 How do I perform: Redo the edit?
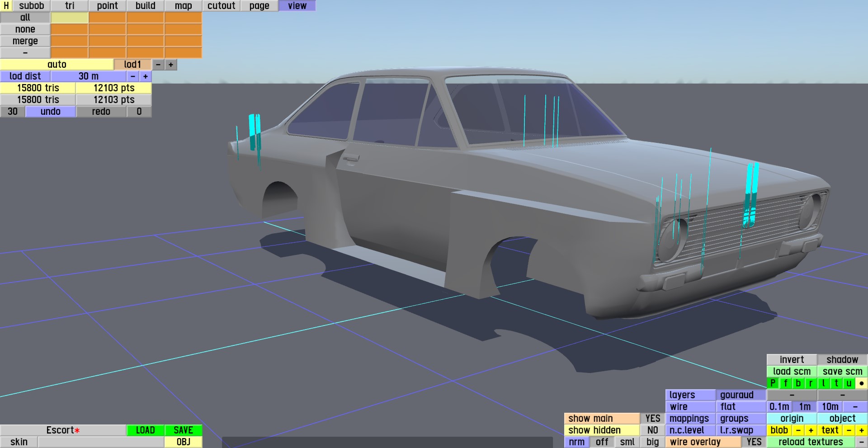pos(101,112)
